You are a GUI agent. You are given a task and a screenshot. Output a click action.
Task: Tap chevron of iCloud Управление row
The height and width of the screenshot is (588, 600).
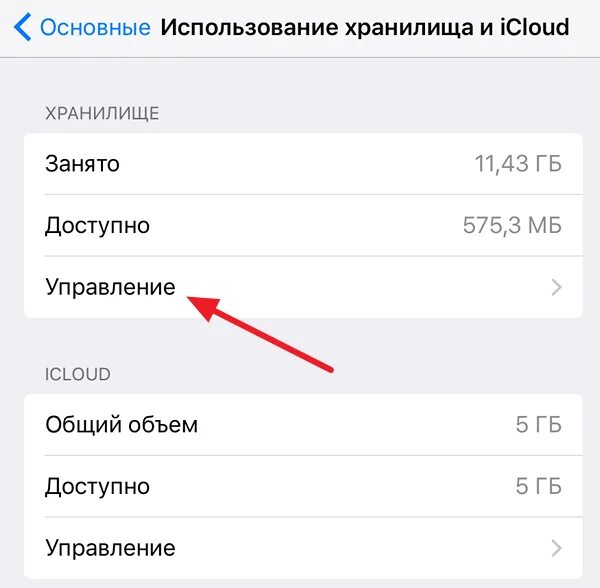tap(556, 548)
